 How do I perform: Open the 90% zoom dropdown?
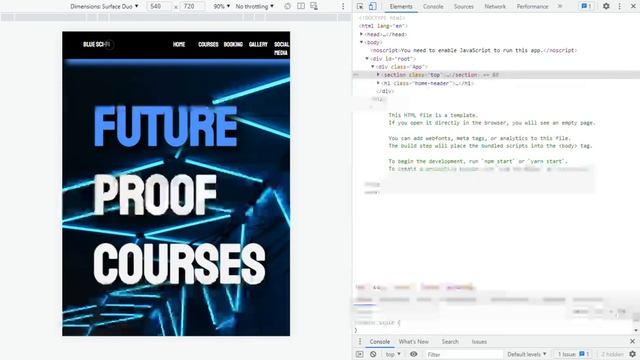click(222, 7)
